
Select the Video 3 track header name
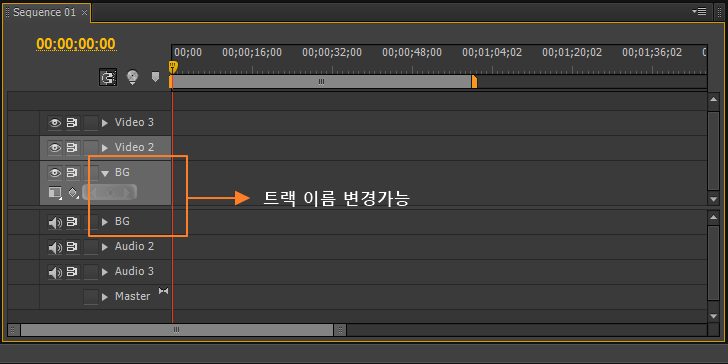[134, 123]
